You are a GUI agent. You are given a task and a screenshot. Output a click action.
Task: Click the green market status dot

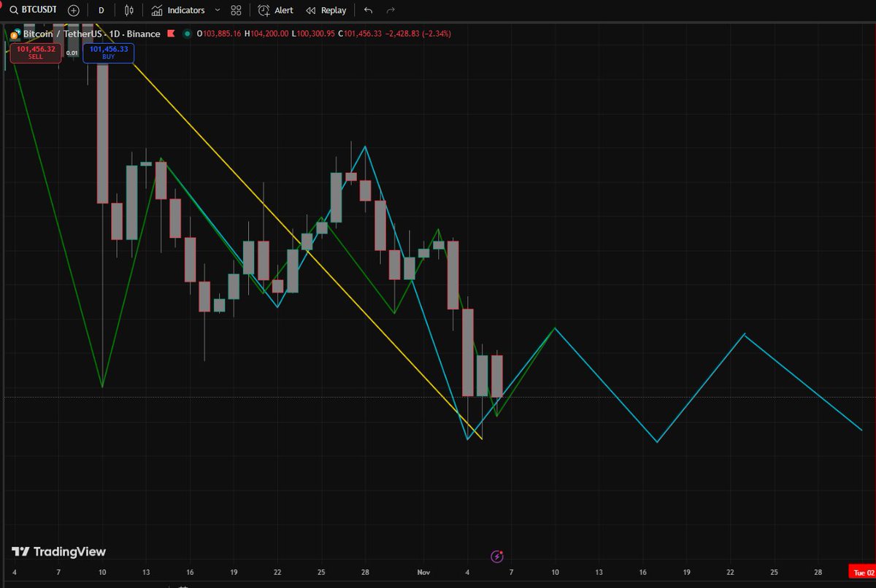pos(188,34)
